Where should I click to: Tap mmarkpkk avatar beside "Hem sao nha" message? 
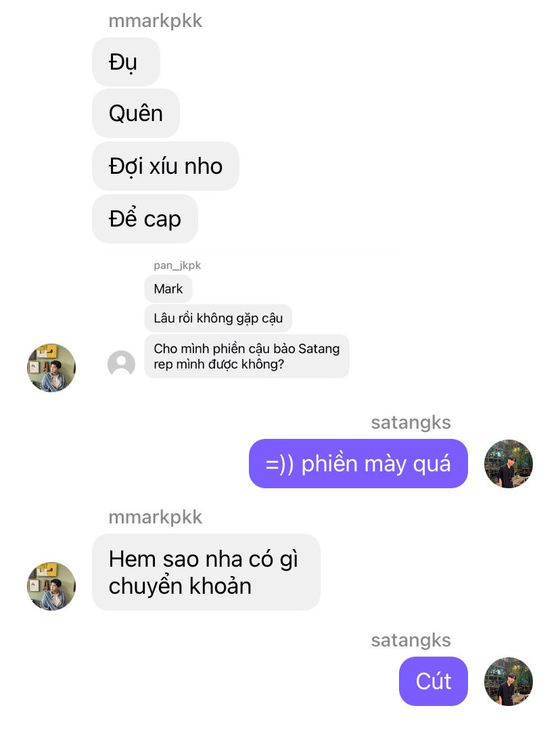click(x=51, y=586)
